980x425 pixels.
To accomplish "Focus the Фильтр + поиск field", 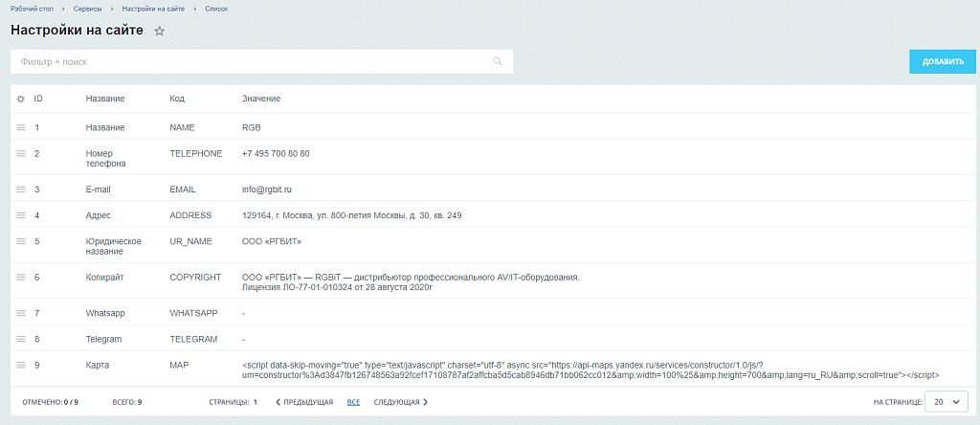I will [262, 62].
